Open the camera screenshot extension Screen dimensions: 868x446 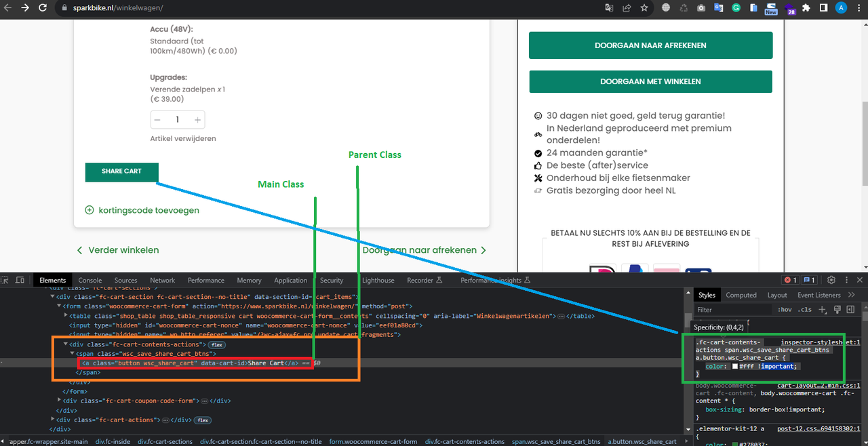(x=701, y=7)
